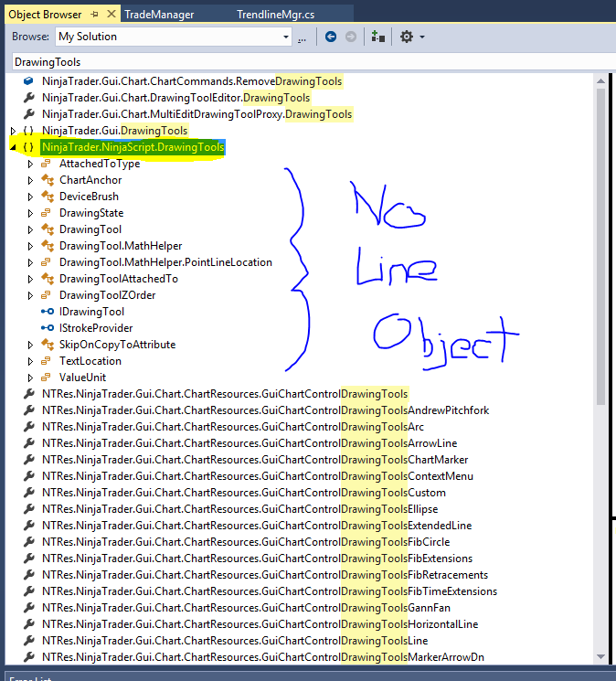This screenshot has height=681, width=616.
Task: Expand the SkipOnCopyToAttribute node
Action: pyautogui.click(x=30, y=345)
